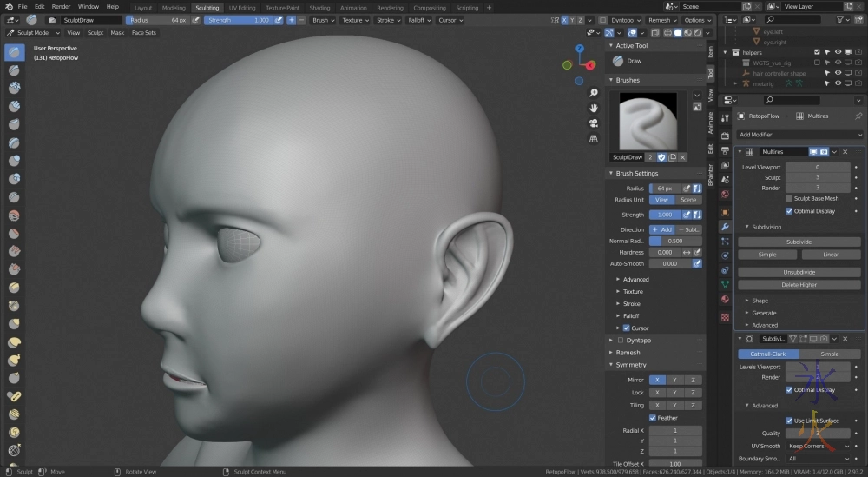Toggle the camera view gizmo icon

(594, 123)
